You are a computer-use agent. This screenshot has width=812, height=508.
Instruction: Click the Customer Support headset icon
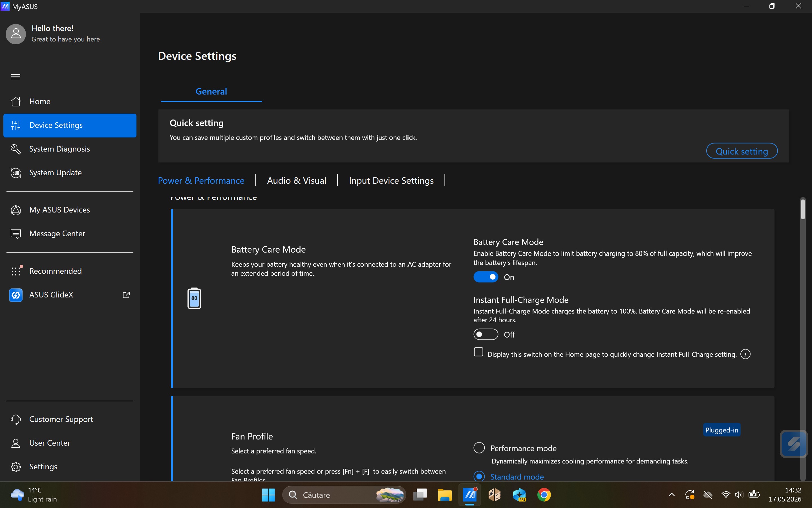[16, 419]
